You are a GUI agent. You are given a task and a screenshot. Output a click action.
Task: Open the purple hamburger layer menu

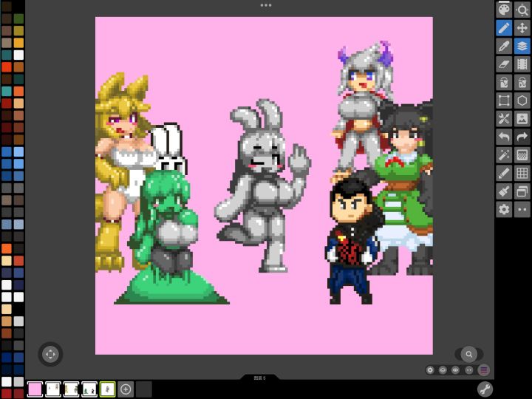484,370
